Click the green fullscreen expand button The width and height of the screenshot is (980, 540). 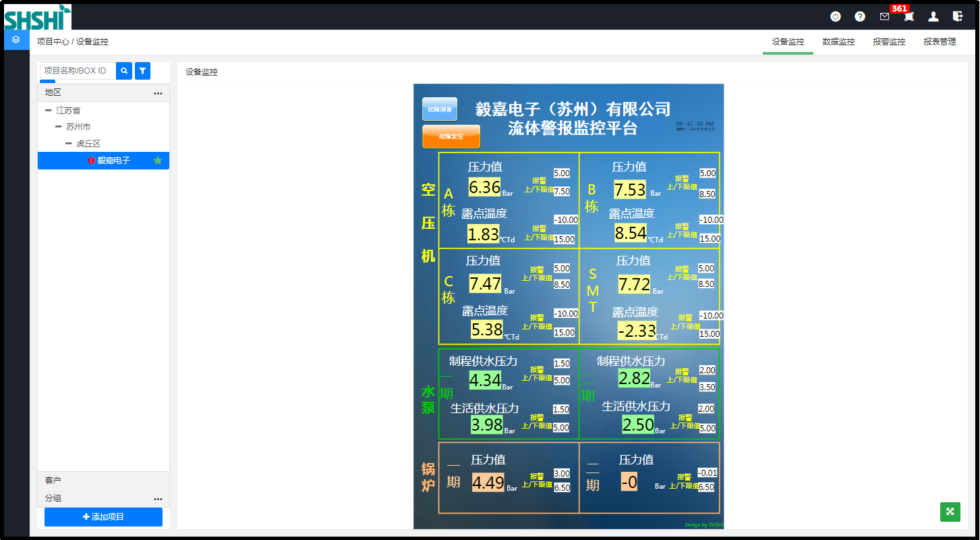tap(950, 512)
